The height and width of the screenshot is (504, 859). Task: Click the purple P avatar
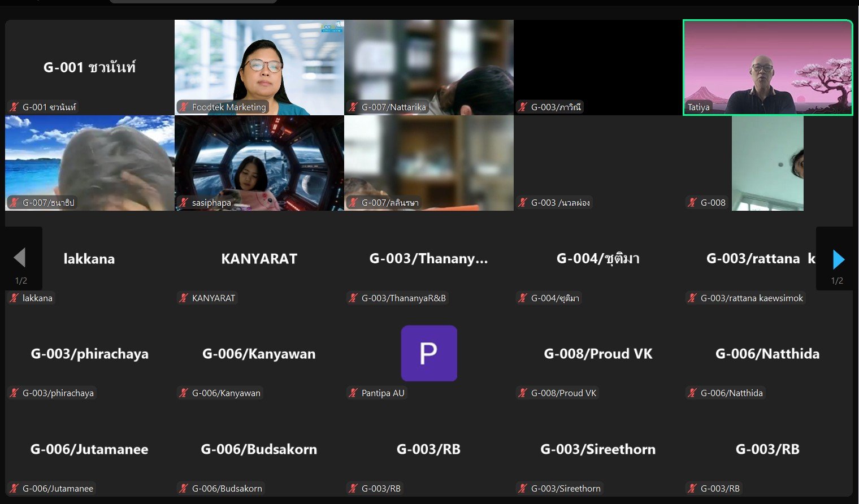point(429,353)
